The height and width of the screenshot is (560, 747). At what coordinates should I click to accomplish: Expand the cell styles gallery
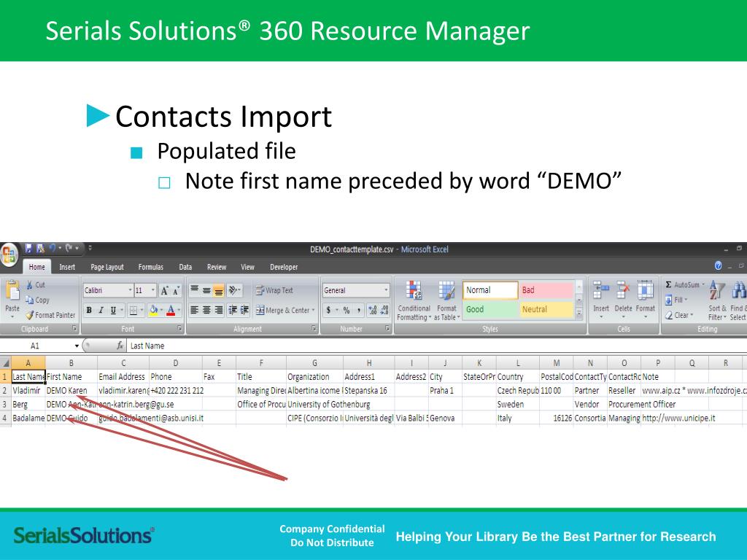pos(578,313)
